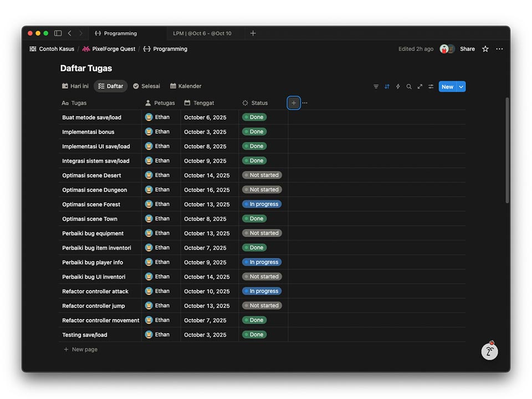Add a new property with plus icon
Image resolution: width=532 pixels, height=399 pixels.
(294, 103)
